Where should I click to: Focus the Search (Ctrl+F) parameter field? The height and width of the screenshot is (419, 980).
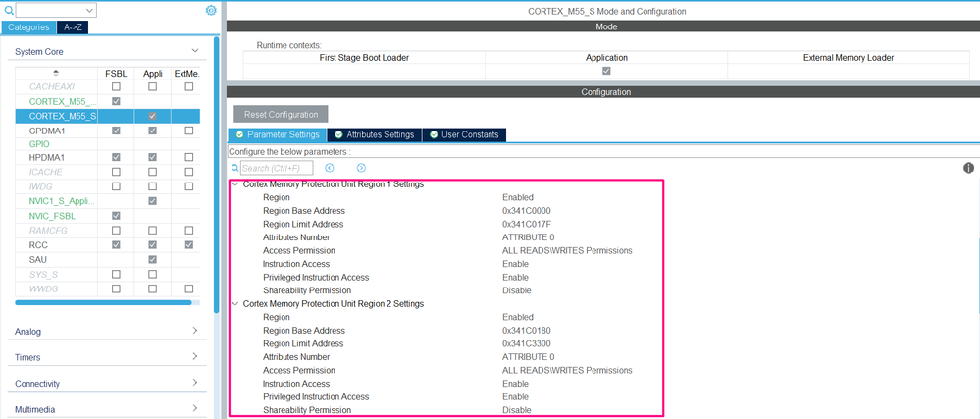[x=277, y=168]
